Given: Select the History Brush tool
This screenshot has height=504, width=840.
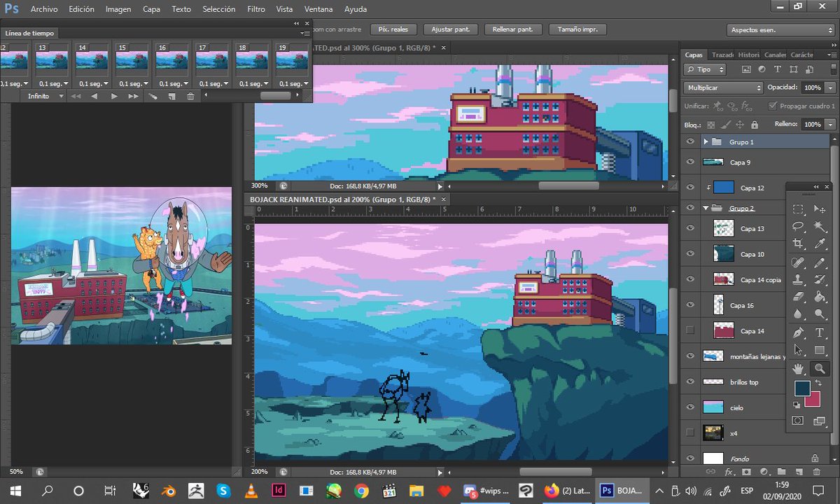Looking at the screenshot, I should click(x=820, y=279).
